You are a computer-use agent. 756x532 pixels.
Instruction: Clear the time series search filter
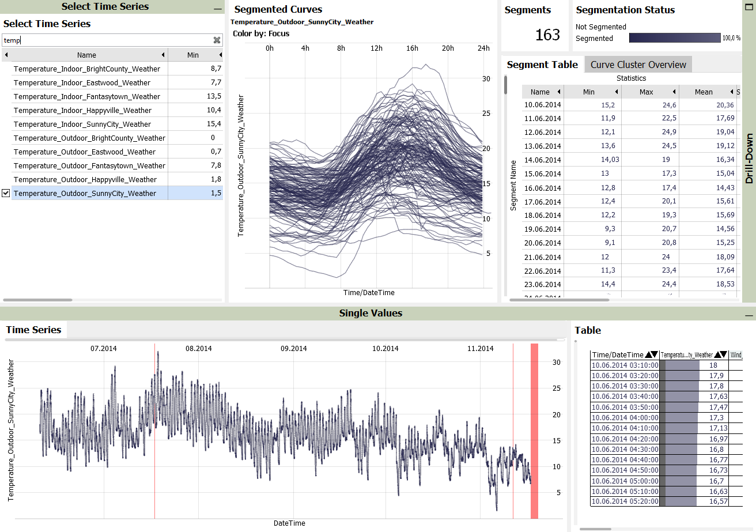pyautogui.click(x=217, y=40)
